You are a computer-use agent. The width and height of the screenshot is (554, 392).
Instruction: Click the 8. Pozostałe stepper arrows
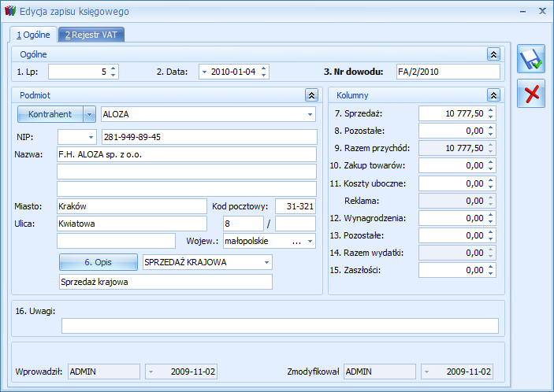pyautogui.click(x=490, y=131)
